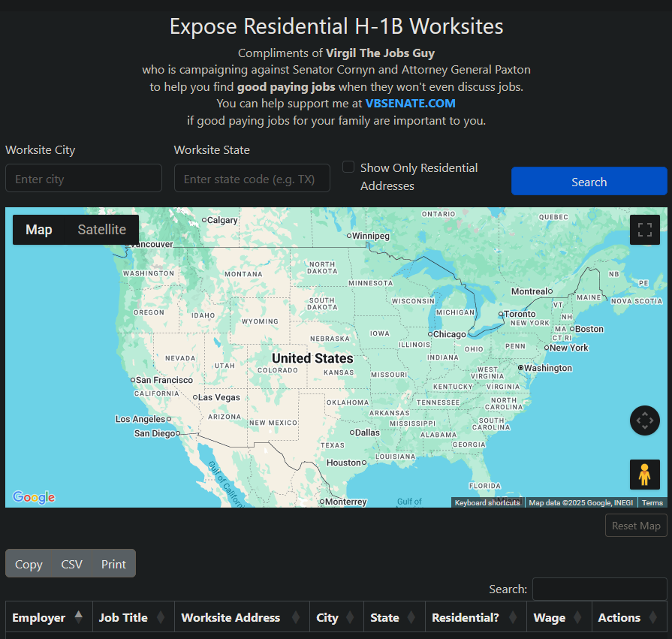Click the blue Search button
Viewport: 672px width, 639px height.
(589, 181)
